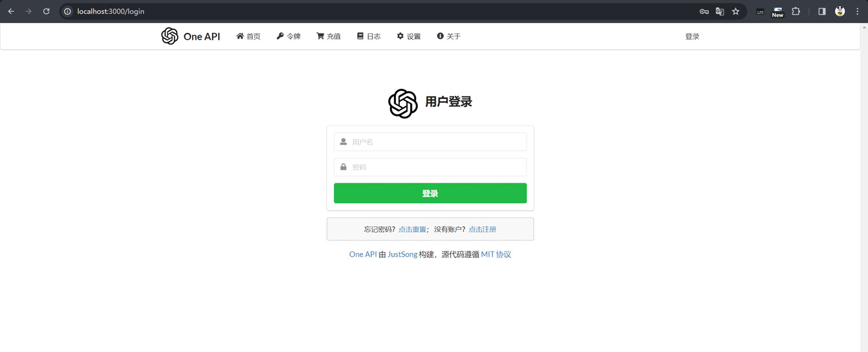This screenshot has height=352, width=868.
Task: Open the 首页 home menu item
Action: 248,36
